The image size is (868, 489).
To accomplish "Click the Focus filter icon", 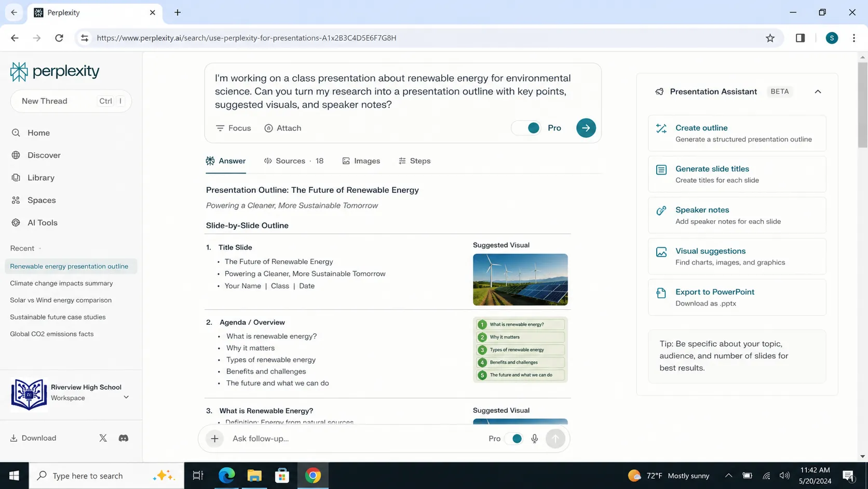I will 220,128.
